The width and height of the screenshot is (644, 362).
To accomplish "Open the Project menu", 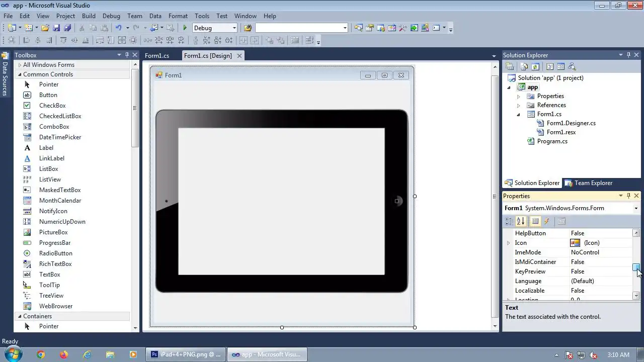I will click(x=65, y=16).
